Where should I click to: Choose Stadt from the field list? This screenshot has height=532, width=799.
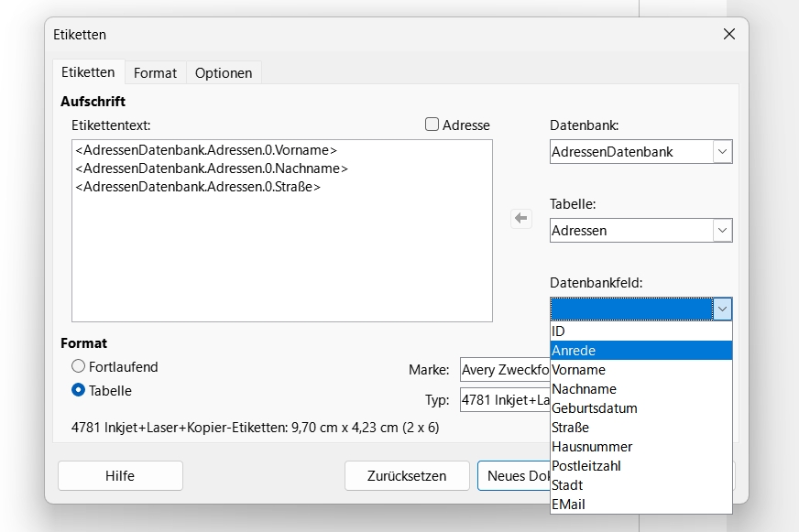tap(641, 485)
